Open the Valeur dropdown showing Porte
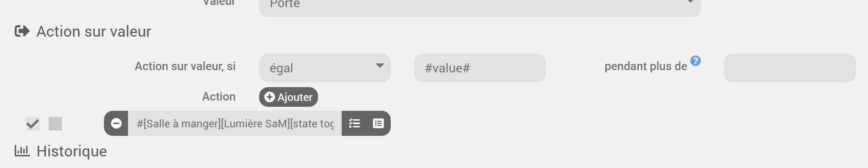Image resolution: width=868 pixels, height=168 pixels. [480, 5]
